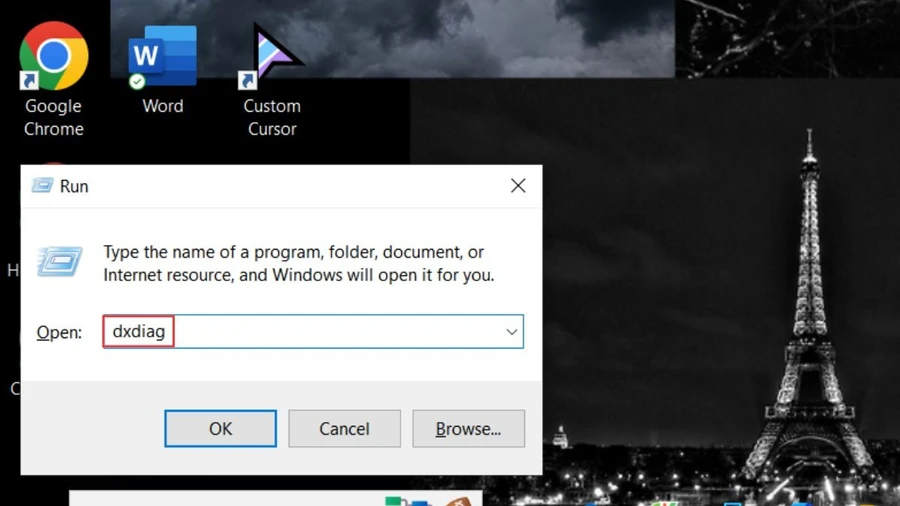Click the shortcut arrow badge on Chrome icon

(29, 81)
